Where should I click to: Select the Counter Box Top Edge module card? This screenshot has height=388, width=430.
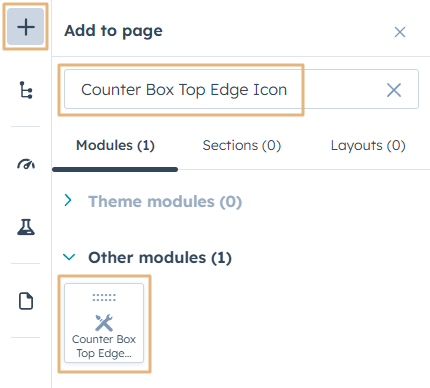coord(104,323)
